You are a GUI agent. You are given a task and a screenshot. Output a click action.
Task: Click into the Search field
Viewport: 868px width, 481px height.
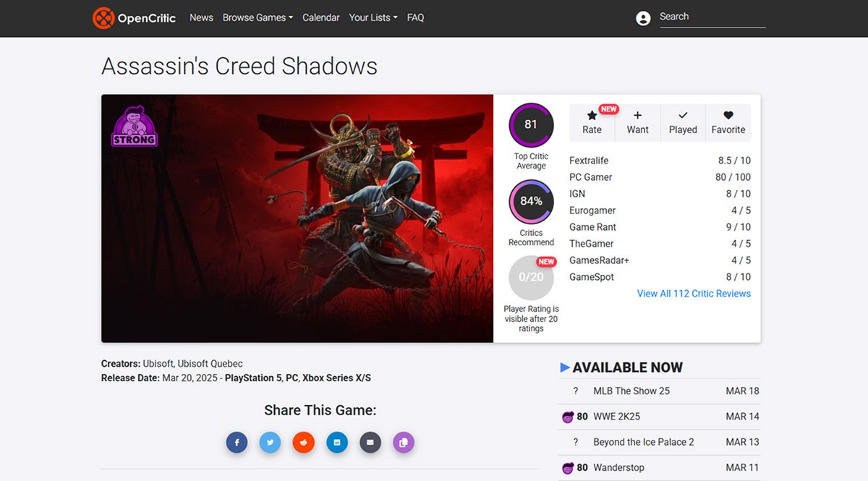(712, 17)
